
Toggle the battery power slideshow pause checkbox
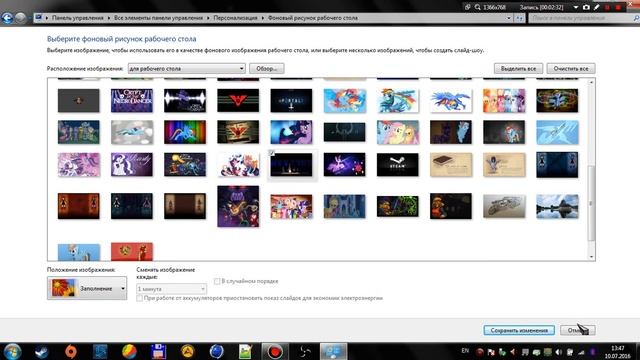[x=140, y=298]
